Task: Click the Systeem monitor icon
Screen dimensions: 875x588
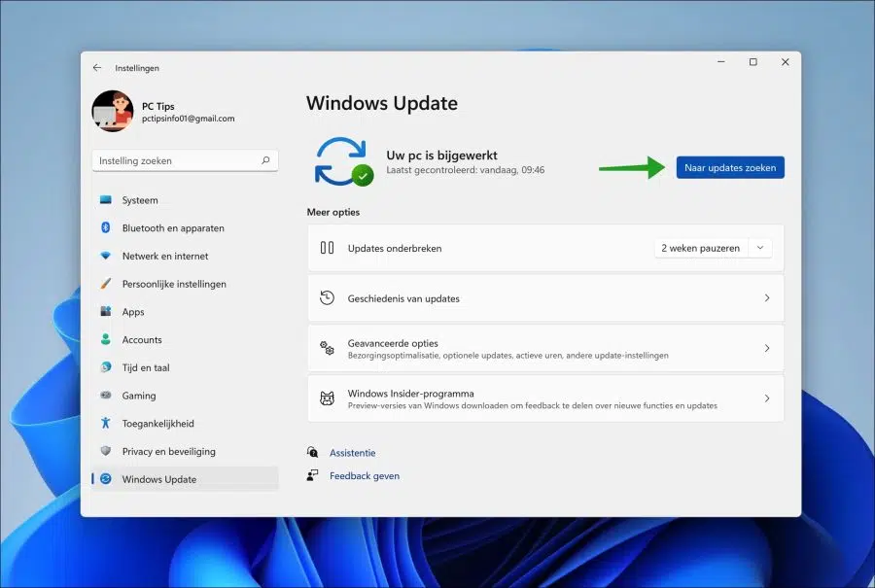Action: coord(105,199)
